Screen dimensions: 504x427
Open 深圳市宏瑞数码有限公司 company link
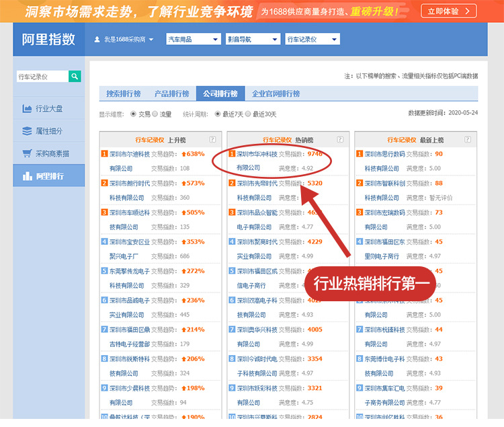coord(384,220)
